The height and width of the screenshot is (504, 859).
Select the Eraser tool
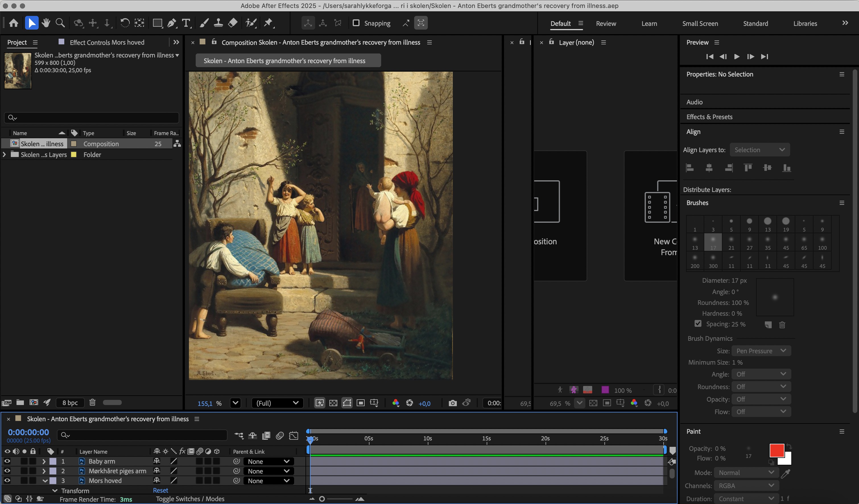click(x=233, y=23)
